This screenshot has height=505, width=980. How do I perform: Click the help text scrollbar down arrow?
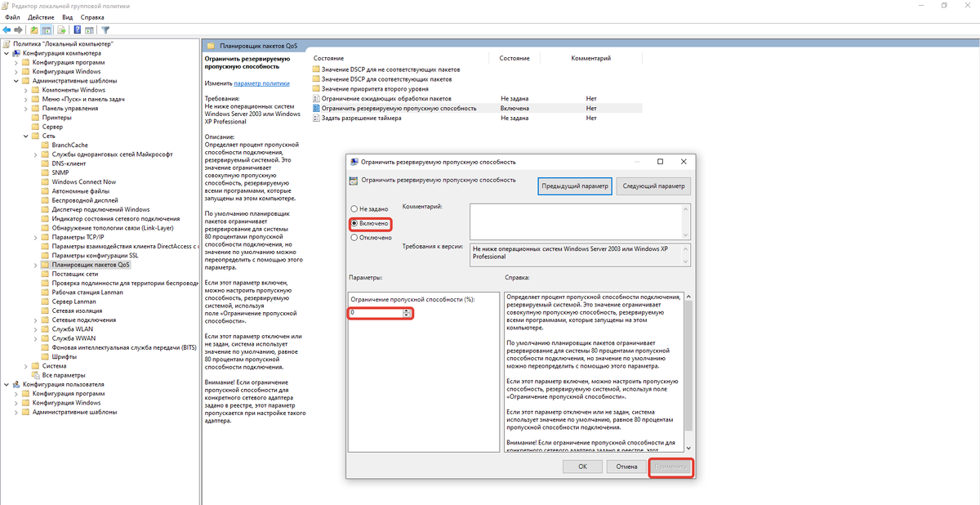pos(688,448)
